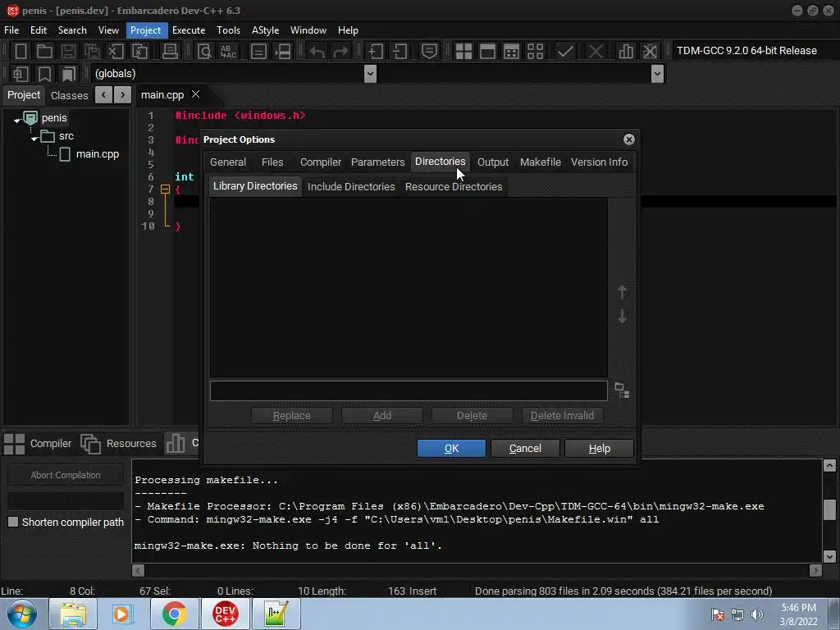840x630 pixels.
Task: Click the left panel next-tab arrow
Action: tap(123, 95)
